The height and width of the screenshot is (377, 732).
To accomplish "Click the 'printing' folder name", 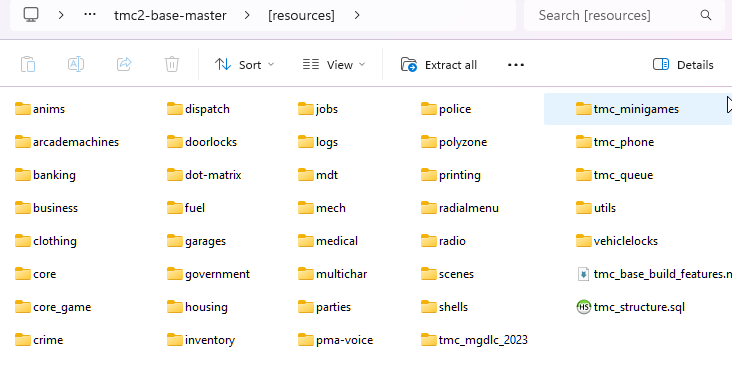I will click(459, 175).
